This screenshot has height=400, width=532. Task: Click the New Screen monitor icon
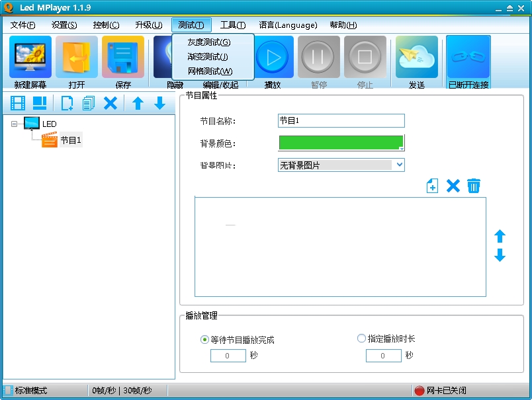30,57
